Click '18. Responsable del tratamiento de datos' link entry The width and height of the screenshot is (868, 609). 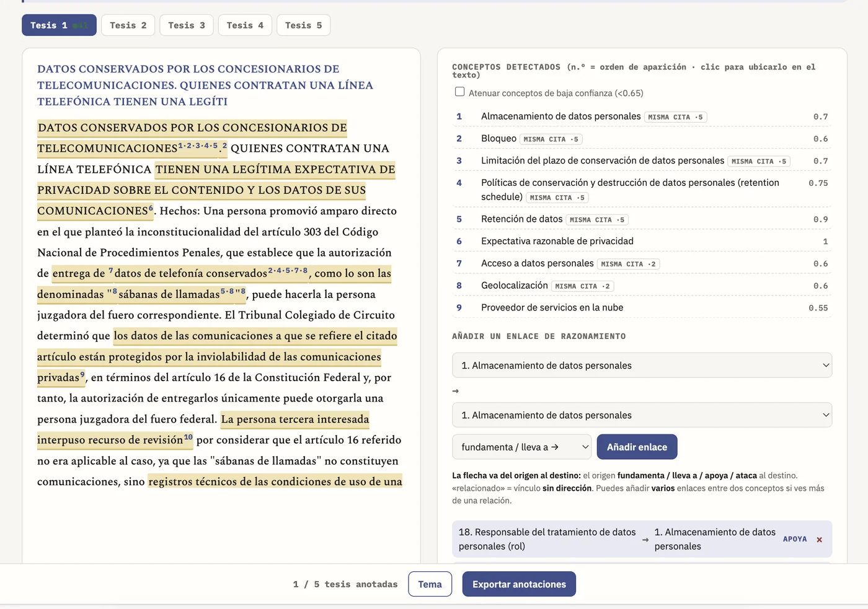pyautogui.click(x=547, y=539)
